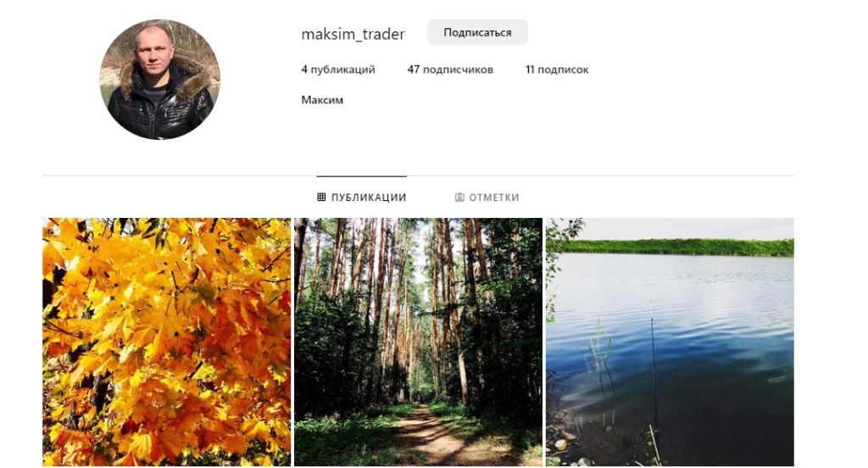This screenshot has width=868, height=468.
Task: Click the tagged-person icon beside ОТМЕТКИ
Action: click(x=459, y=198)
